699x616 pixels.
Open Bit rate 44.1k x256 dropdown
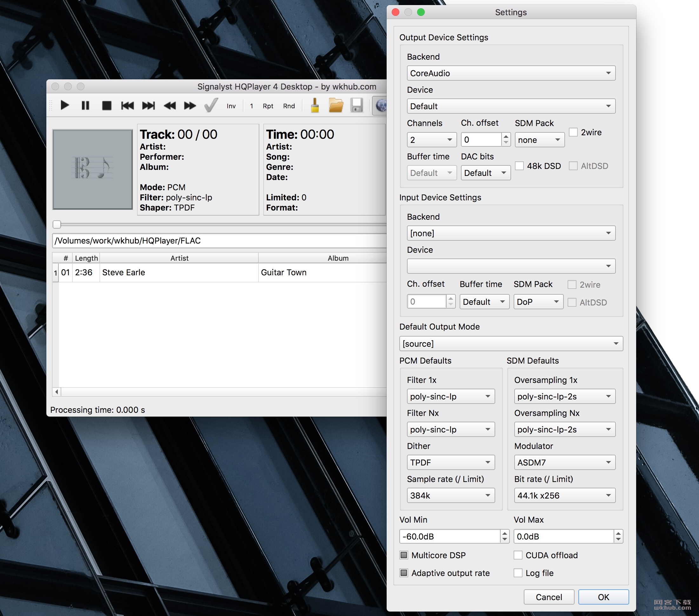[x=564, y=495]
